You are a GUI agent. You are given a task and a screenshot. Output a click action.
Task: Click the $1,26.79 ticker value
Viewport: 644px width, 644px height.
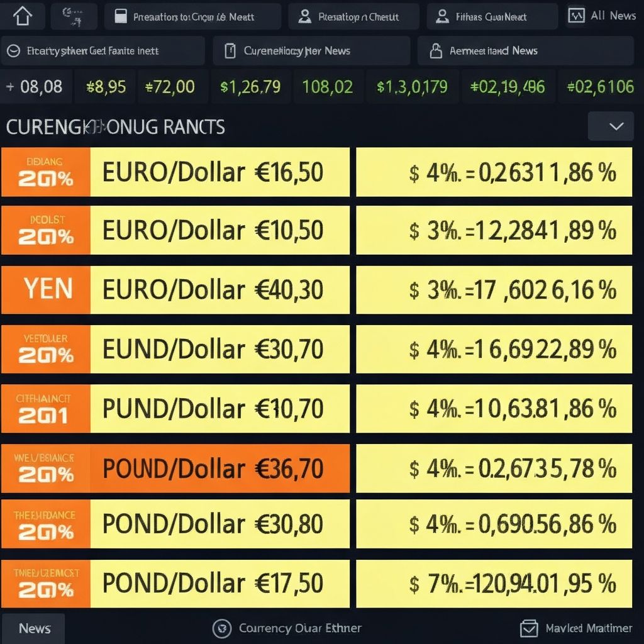250,87
